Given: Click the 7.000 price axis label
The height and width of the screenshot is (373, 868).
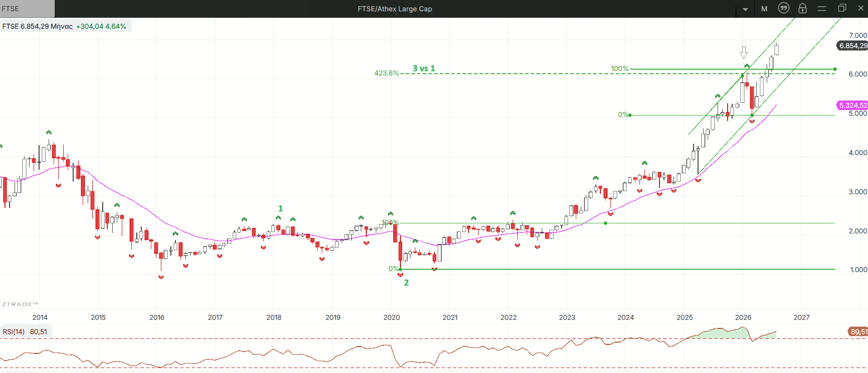Looking at the screenshot, I should point(858,35).
